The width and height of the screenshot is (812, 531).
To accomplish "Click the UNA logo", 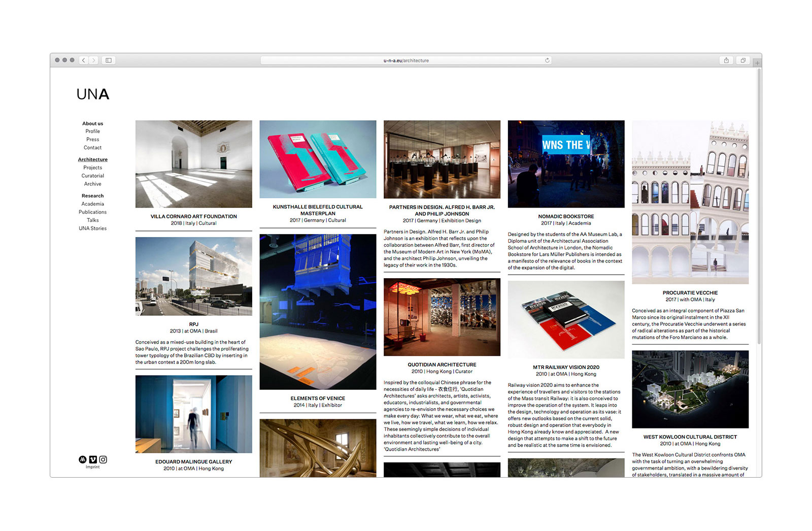I will tap(93, 94).
